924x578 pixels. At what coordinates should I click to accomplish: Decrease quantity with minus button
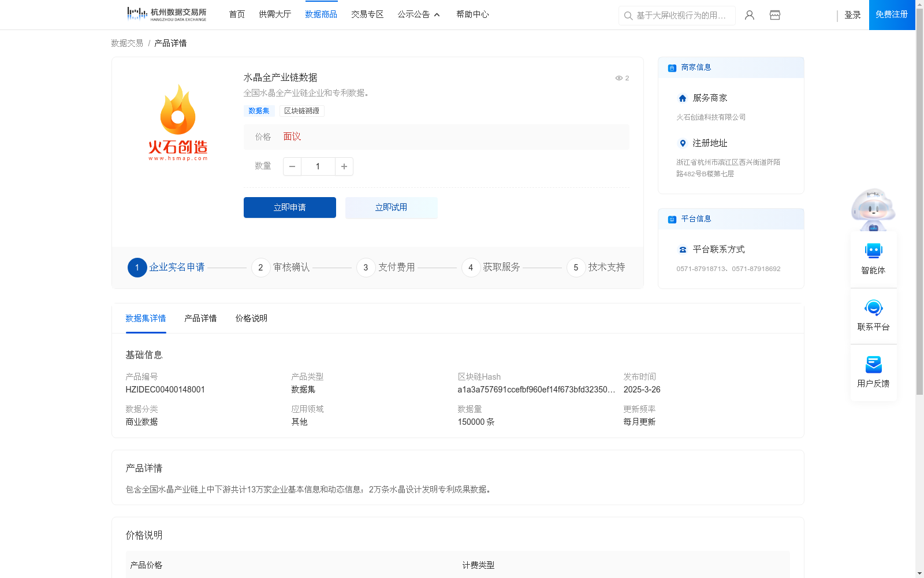click(292, 166)
